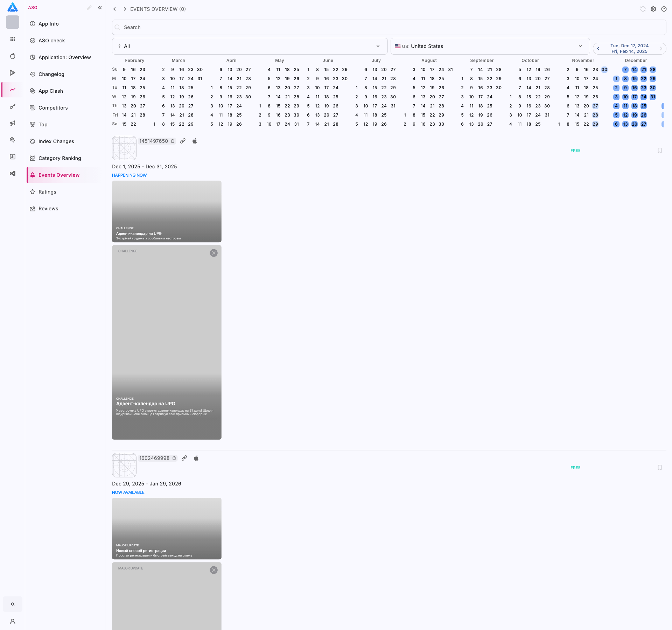
Task: Open link icon next to 1451497650
Action: (183, 141)
